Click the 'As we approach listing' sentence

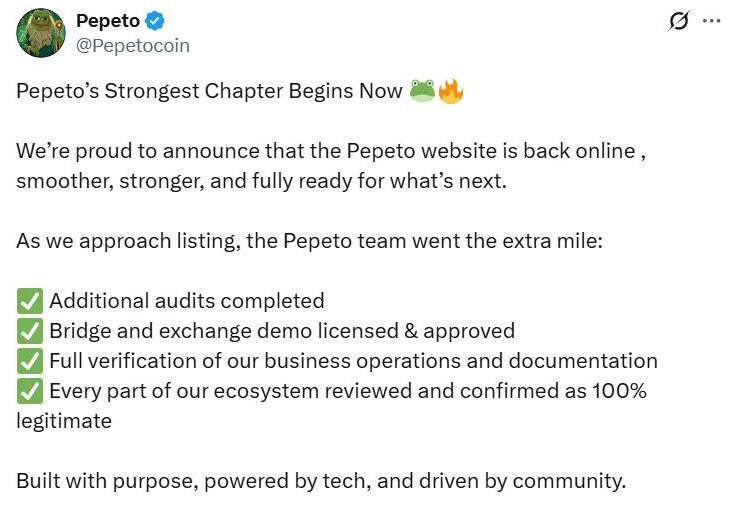(309, 241)
